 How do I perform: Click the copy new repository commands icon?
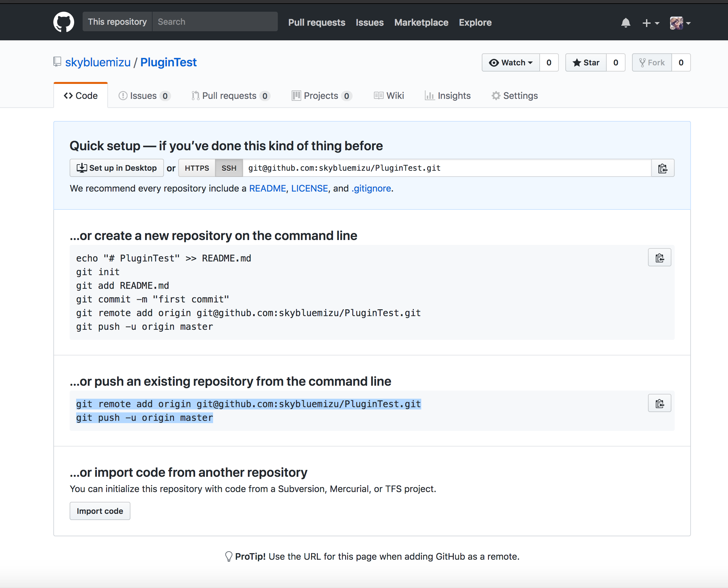(x=660, y=258)
